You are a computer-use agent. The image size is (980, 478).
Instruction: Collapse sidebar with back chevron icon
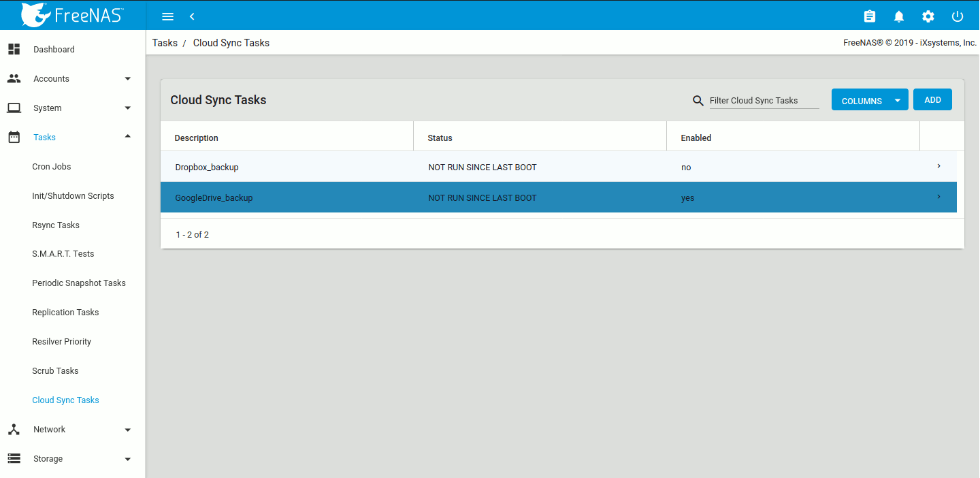point(192,16)
